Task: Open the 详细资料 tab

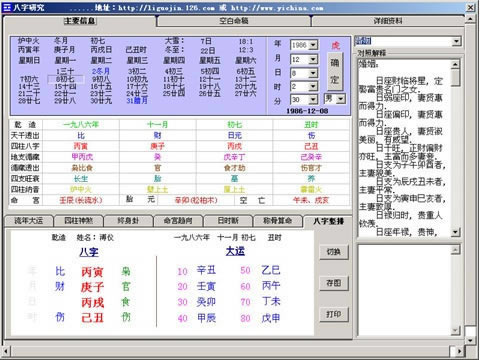Action: pyautogui.click(x=388, y=21)
